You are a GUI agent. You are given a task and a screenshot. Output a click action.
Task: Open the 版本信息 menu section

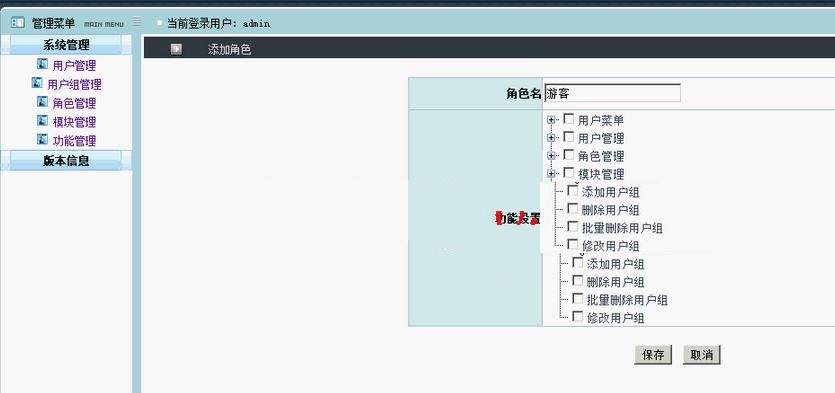(x=66, y=160)
